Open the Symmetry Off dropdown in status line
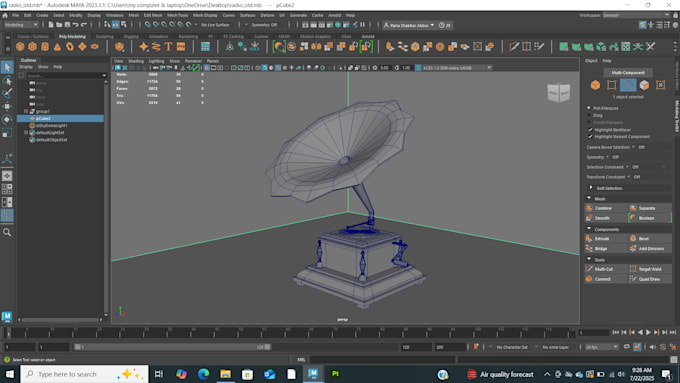This screenshot has height=383, width=680. point(265,25)
